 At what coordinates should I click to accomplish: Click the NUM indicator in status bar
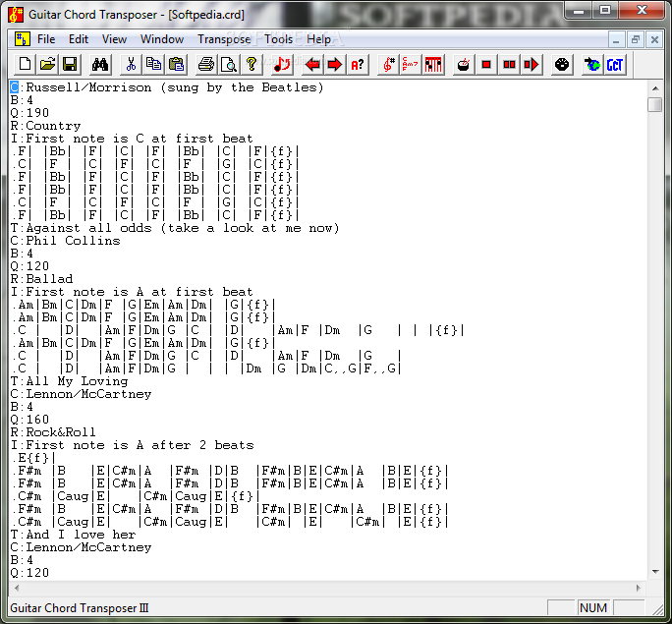(593, 607)
